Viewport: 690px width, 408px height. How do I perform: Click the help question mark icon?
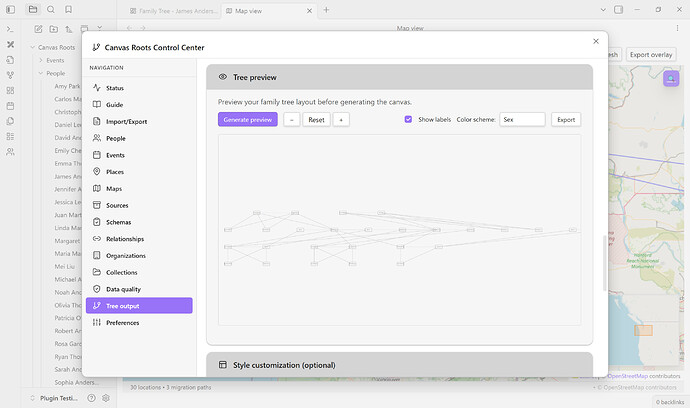tap(91, 397)
